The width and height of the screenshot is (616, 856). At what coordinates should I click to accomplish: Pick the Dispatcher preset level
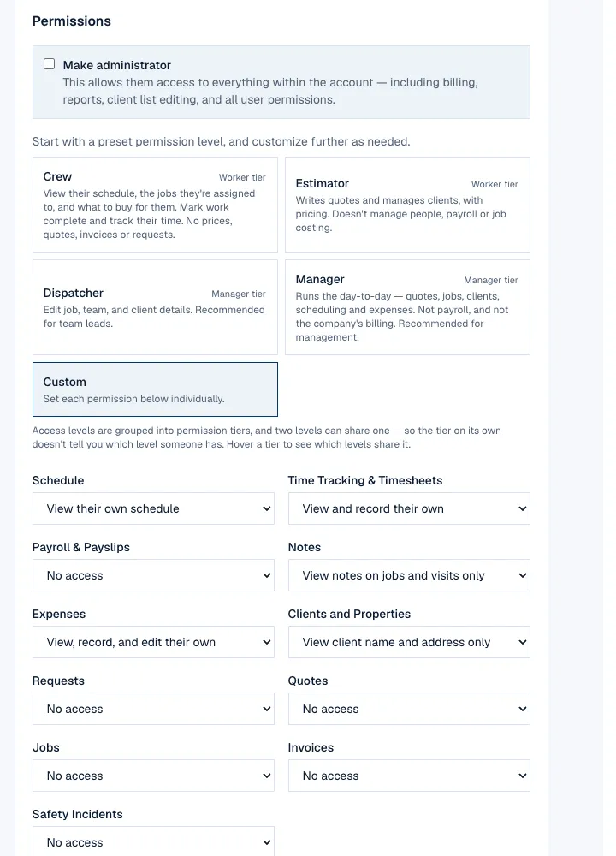coord(155,307)
